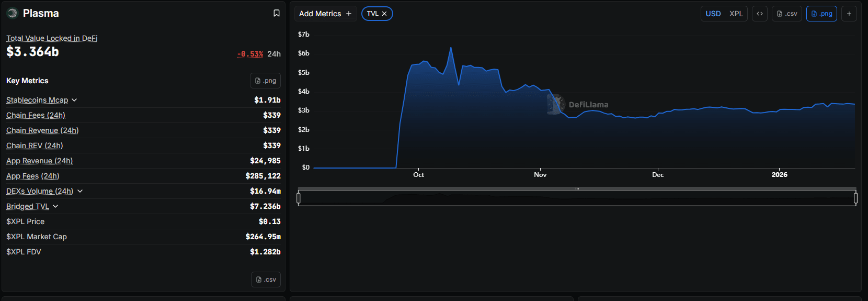Click App Fees (24h) label
Screen dimensions: 868x301
point(33,176)
